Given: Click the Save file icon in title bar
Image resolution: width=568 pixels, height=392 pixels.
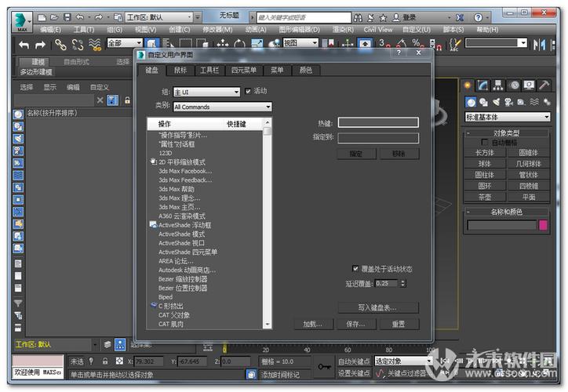Looking at the screenshot, I should tap(67, 17).
